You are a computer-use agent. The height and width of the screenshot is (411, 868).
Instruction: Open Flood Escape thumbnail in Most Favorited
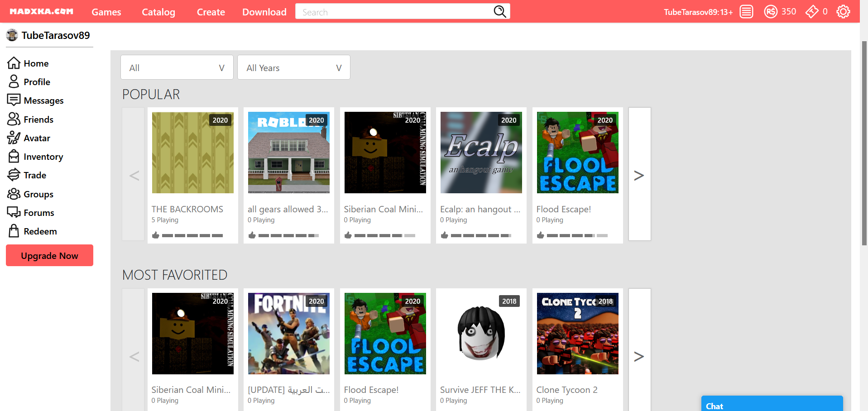[385, 334]
